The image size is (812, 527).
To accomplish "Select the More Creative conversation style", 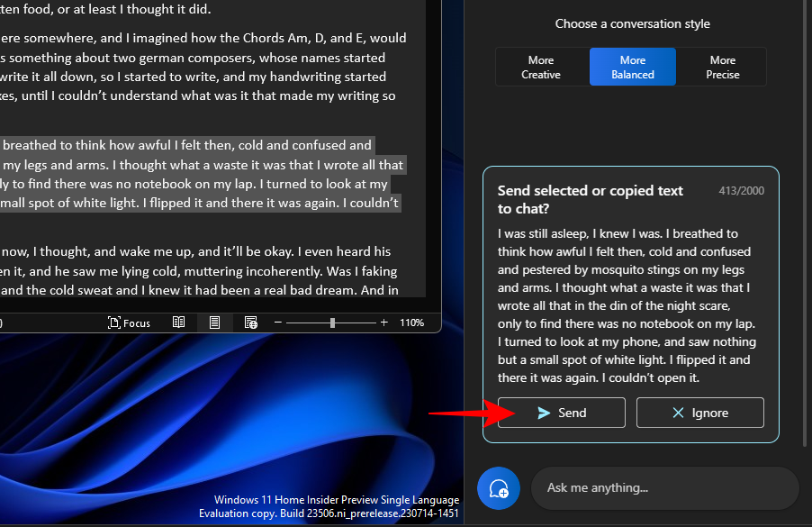I will point(541,66).
